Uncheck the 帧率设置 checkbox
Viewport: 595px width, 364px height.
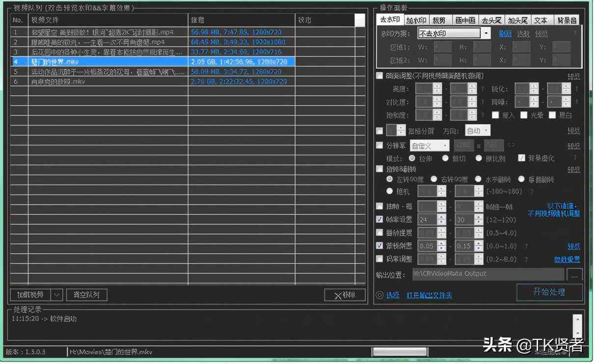click(379, 219)
